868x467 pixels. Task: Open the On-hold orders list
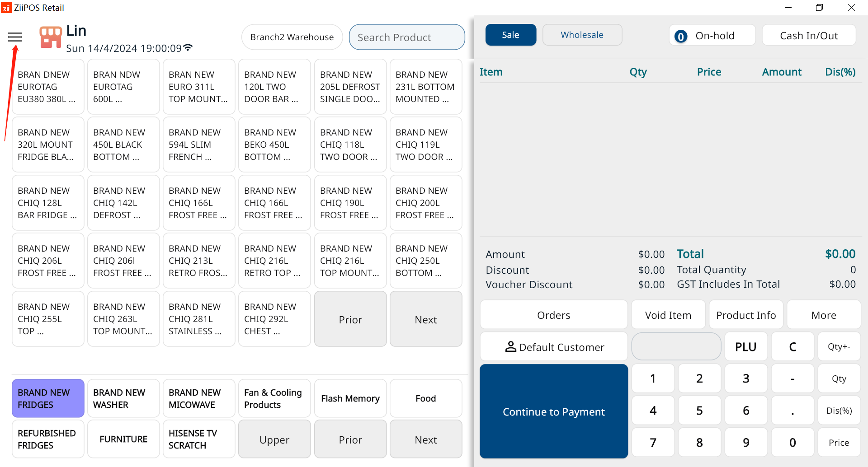click(712, 35)
